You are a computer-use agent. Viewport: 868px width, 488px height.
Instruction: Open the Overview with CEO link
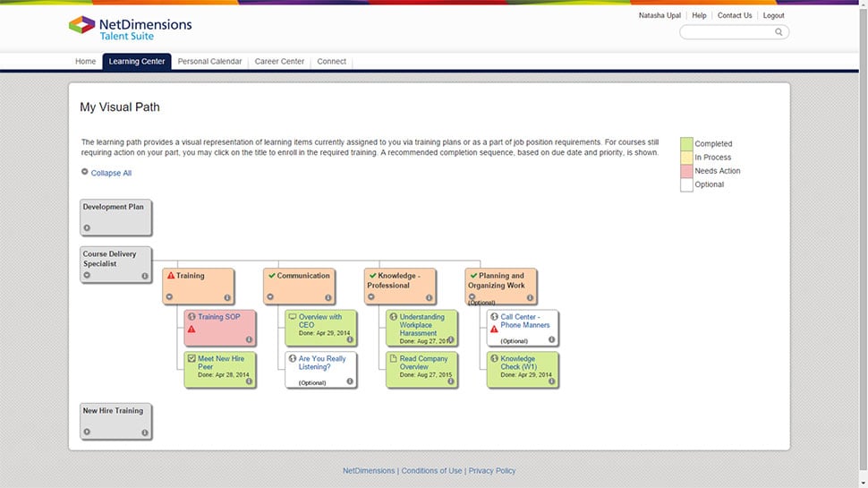point(320,321)
